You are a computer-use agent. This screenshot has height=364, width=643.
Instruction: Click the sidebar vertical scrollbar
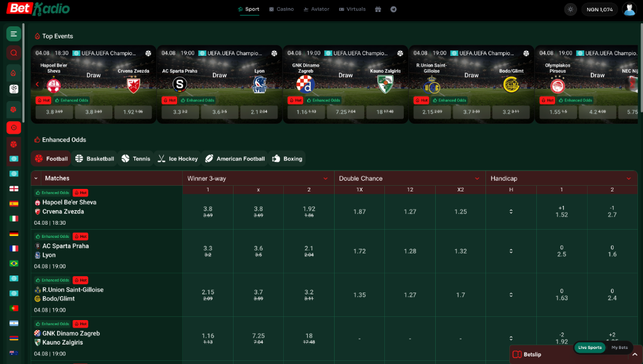pyautogui.click(x=23, y=73)
